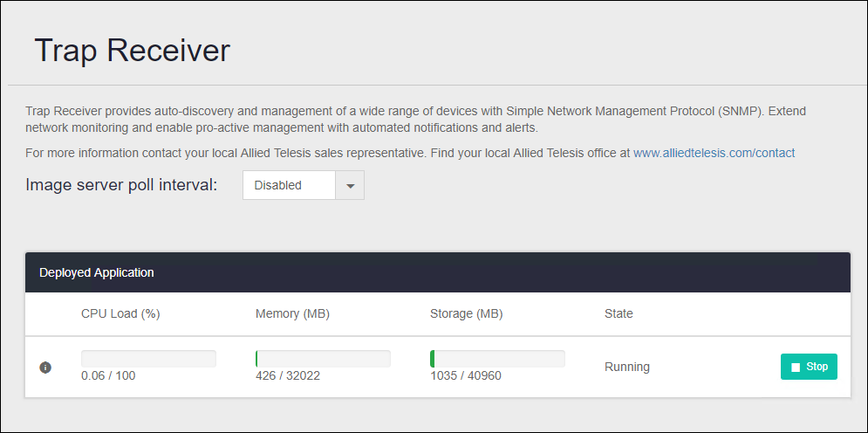Select the CPU Load (%) column header

point(120,313)
